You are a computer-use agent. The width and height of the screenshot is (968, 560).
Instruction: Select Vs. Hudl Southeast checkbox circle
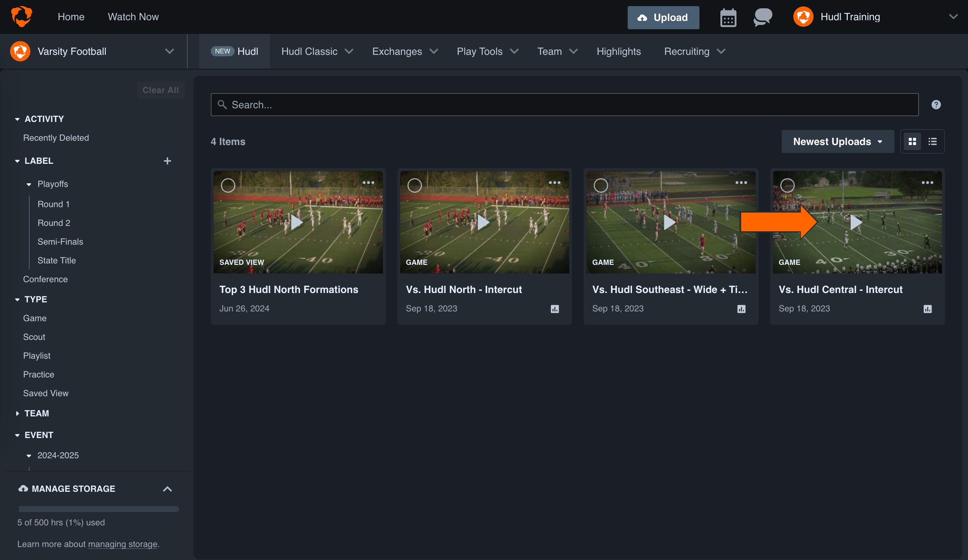coord(600,185)
